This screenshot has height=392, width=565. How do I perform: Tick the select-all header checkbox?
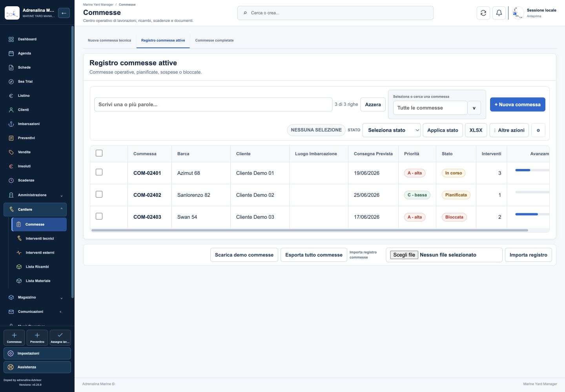click(99, 153)
